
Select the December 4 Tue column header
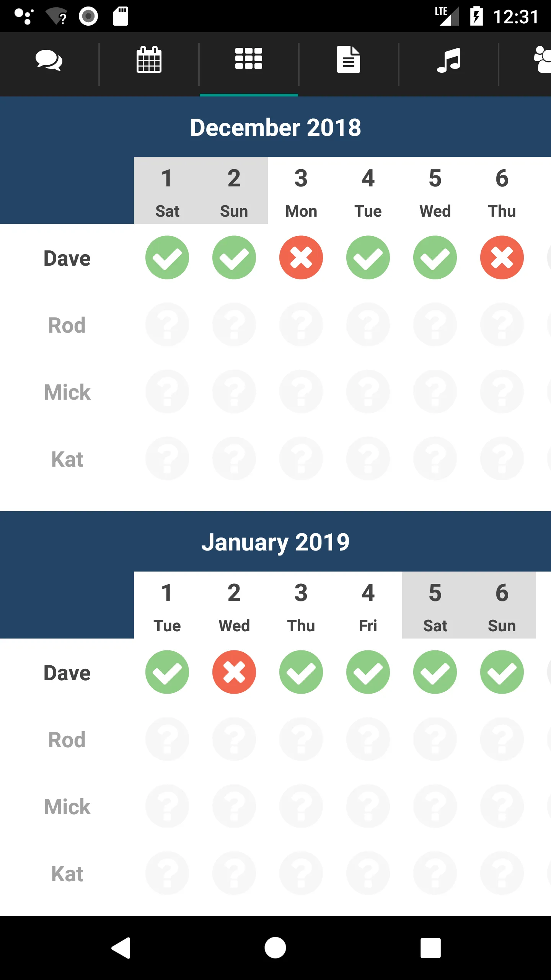tap(368, 191)
